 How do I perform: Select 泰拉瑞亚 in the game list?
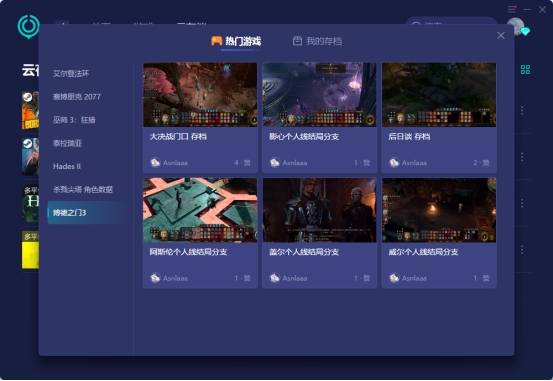(67, 143)
